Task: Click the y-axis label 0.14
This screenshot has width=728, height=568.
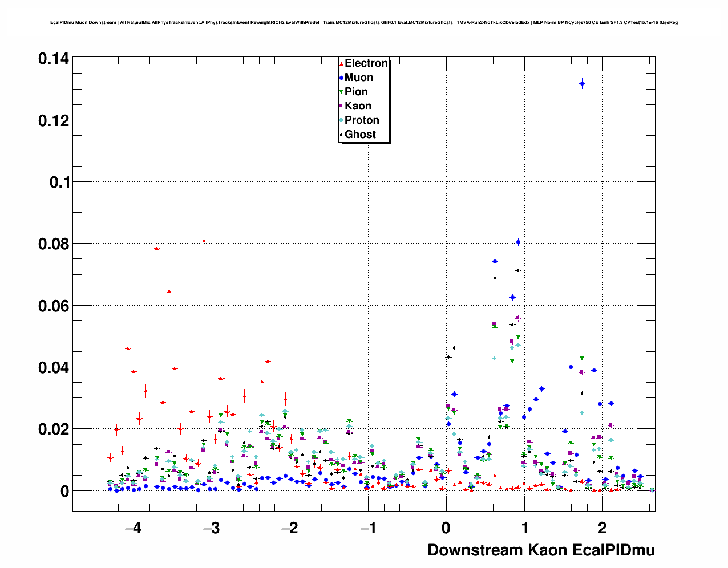Action: (54, 59)
